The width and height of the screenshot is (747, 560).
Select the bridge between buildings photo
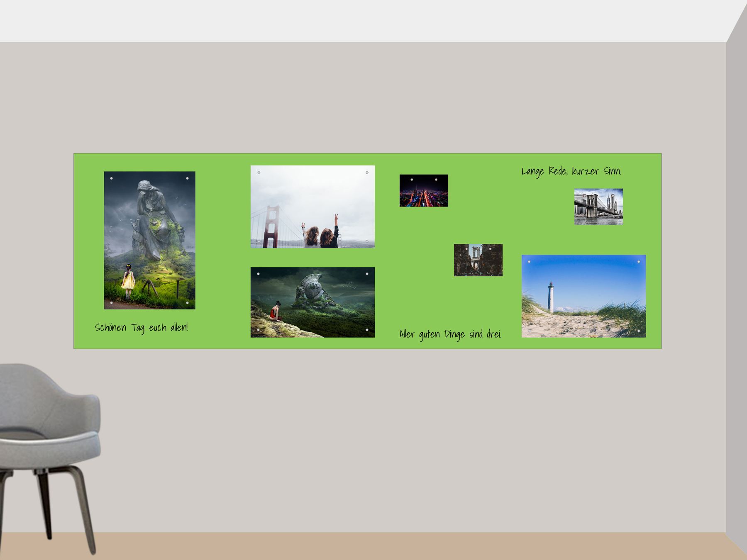(x=478, y=260)
